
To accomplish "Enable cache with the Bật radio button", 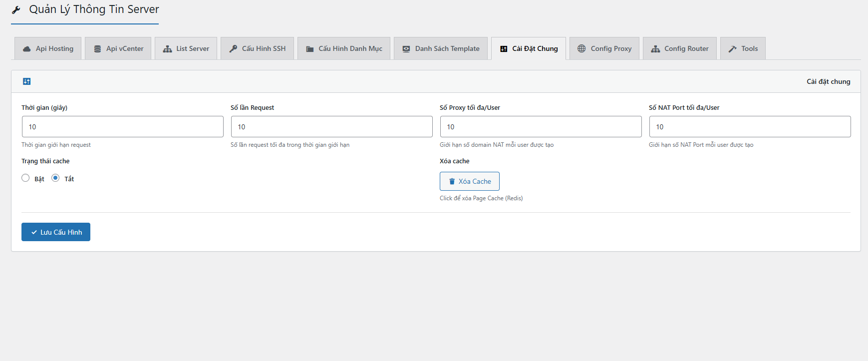I will 25,178.
